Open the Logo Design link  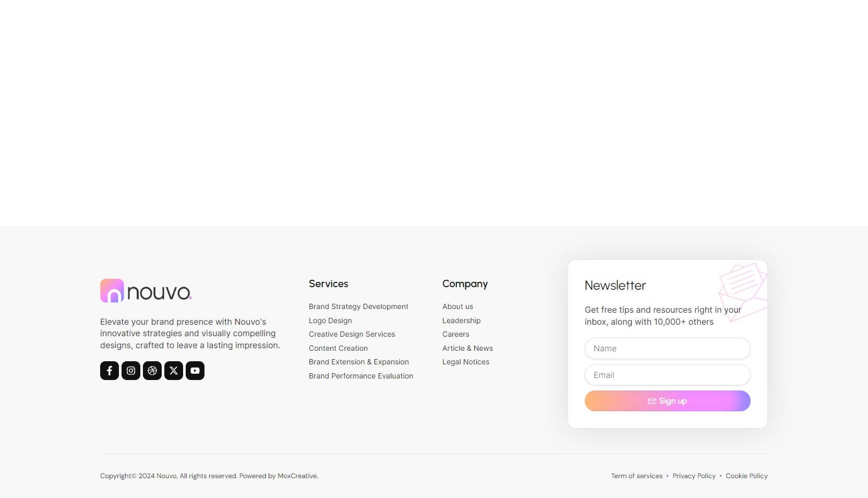(x=330, y=321)
